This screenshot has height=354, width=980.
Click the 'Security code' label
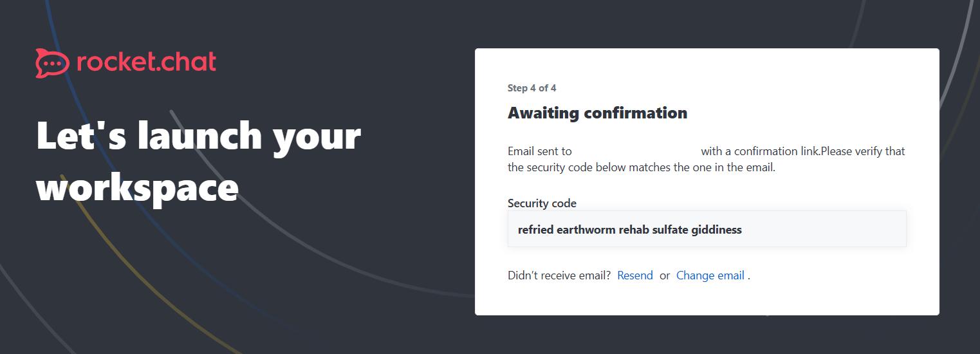542,203
